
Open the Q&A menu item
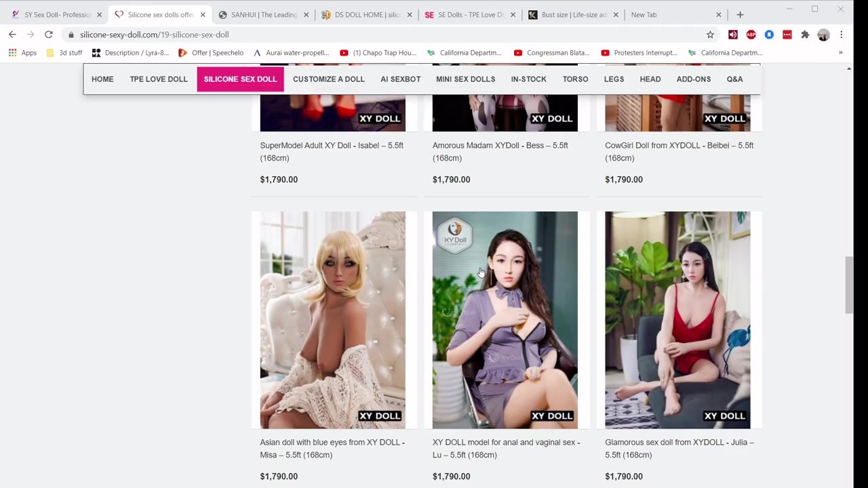[x=734, y=79]
